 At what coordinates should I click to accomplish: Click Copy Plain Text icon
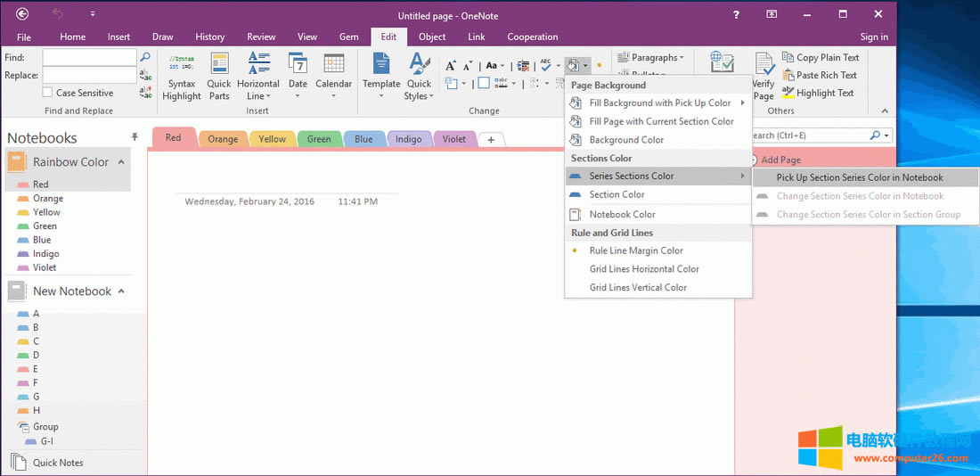[788, 57]
